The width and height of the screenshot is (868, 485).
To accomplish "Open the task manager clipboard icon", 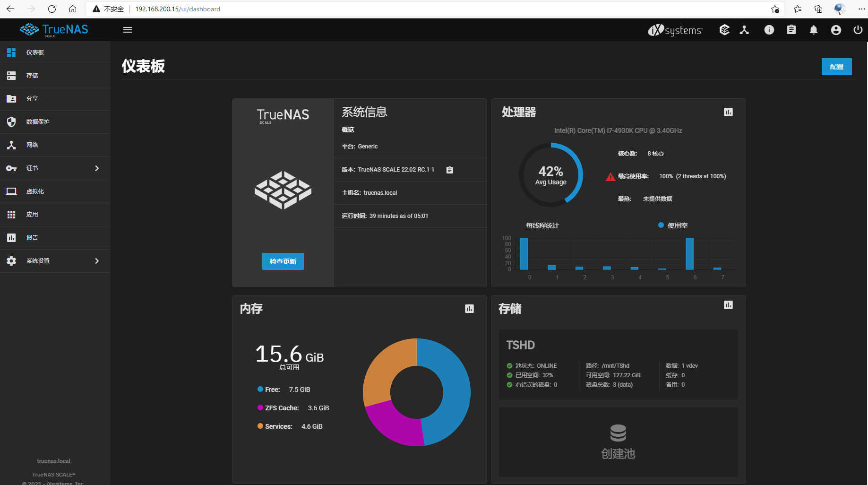I will pos(791,30).
